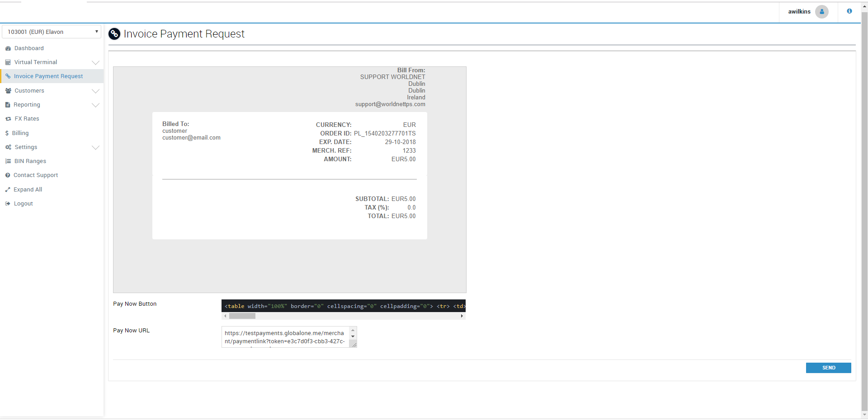Screen dimensions: 868x420
Task: Click the user avatar icon beside awilkins
Action: (x=821, y=12)
